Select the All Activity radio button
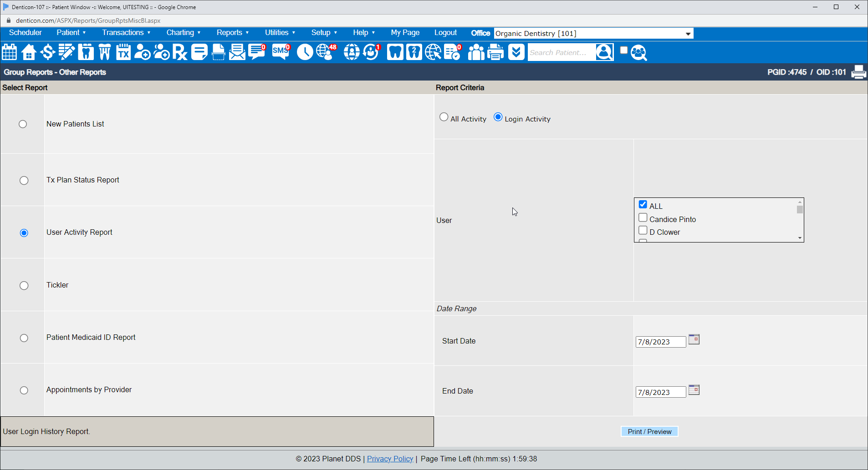The height and width of the screenshot is (470, 868). click(444, 117)
